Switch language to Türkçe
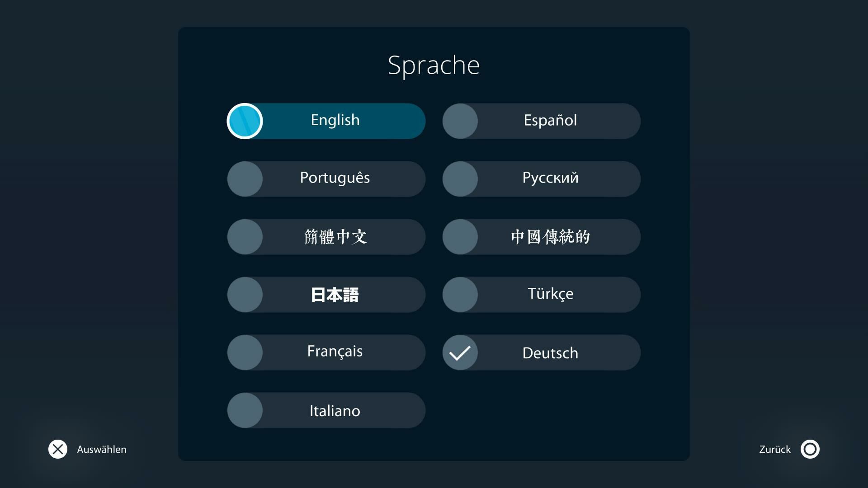The width and height of the screenshot is (868, 488). 541,295
